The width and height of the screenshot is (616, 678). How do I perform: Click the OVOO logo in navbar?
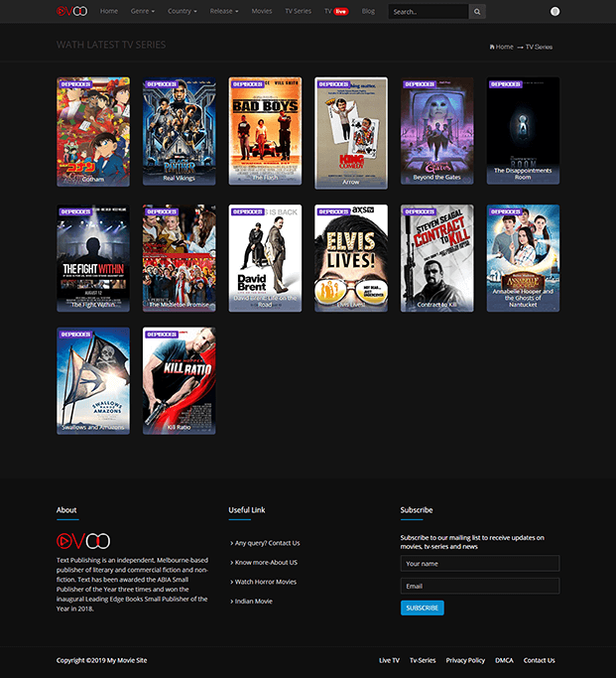pos(71,11)
